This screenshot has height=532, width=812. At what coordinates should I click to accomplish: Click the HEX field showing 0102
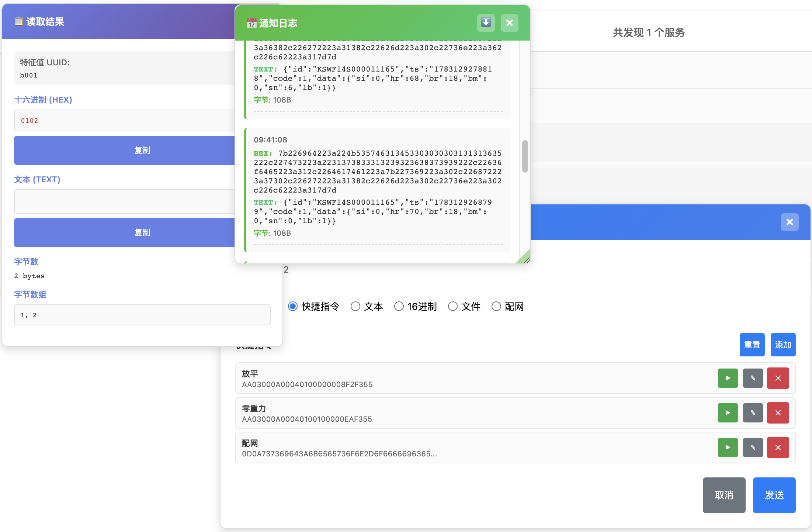pyautogui.click(x=124, y=120)
